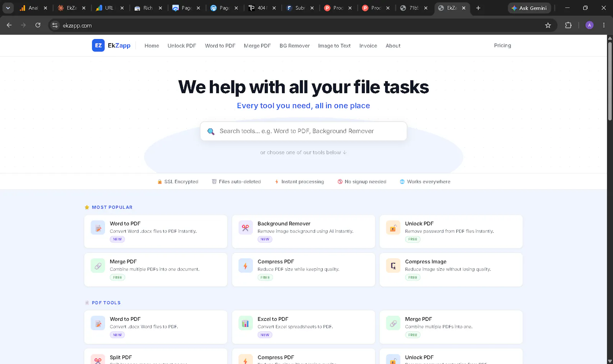The image size is (613, 364).
Task: Switch to the Subr browser tab
Action: click(300, 8)
